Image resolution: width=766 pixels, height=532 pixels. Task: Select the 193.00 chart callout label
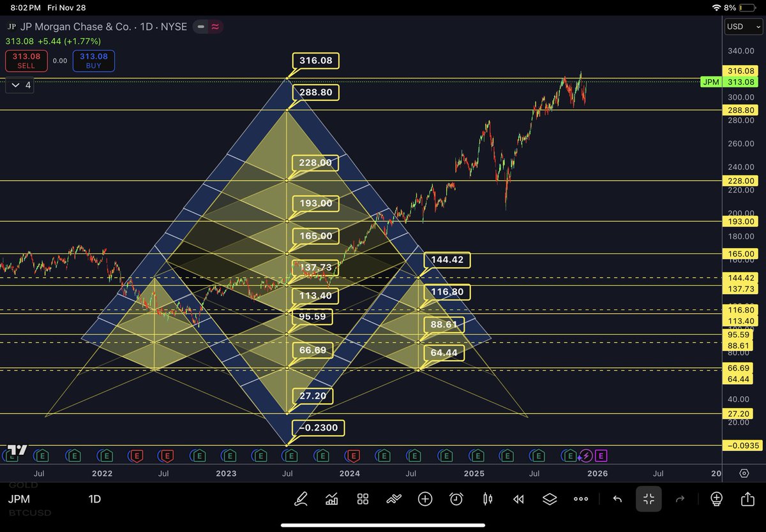pyautogui.click(x=315, y=203)
